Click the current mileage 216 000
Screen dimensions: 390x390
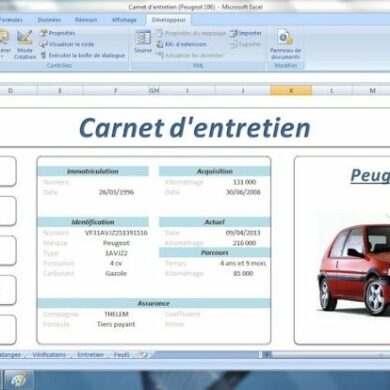(244, 243)
